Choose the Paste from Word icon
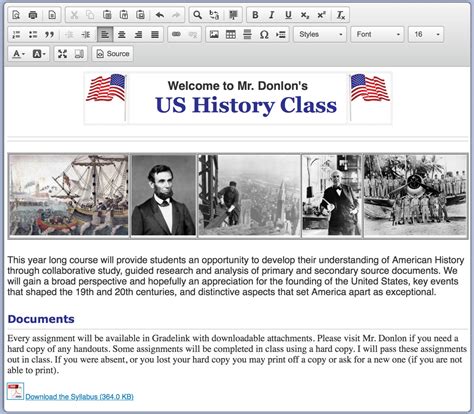474x414 pixels. point(140,15)
